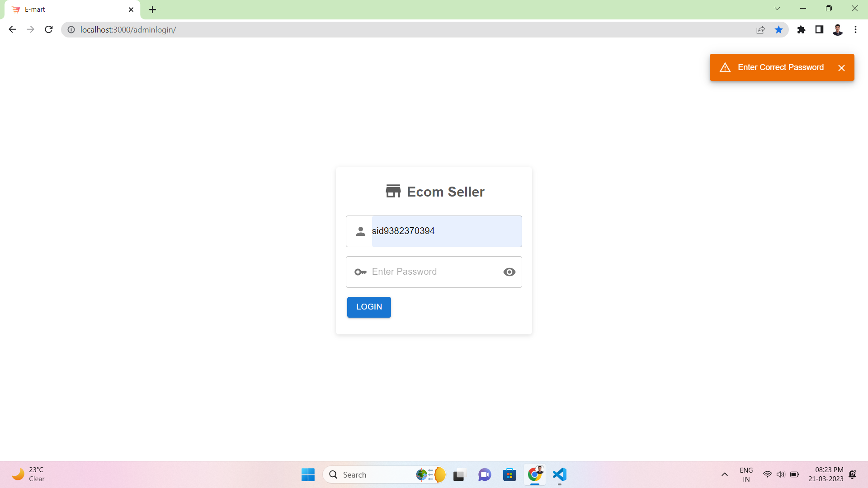This screenshot has height=488, width=868.
Task: Click the LOGIN button
Action: (368, 307)
